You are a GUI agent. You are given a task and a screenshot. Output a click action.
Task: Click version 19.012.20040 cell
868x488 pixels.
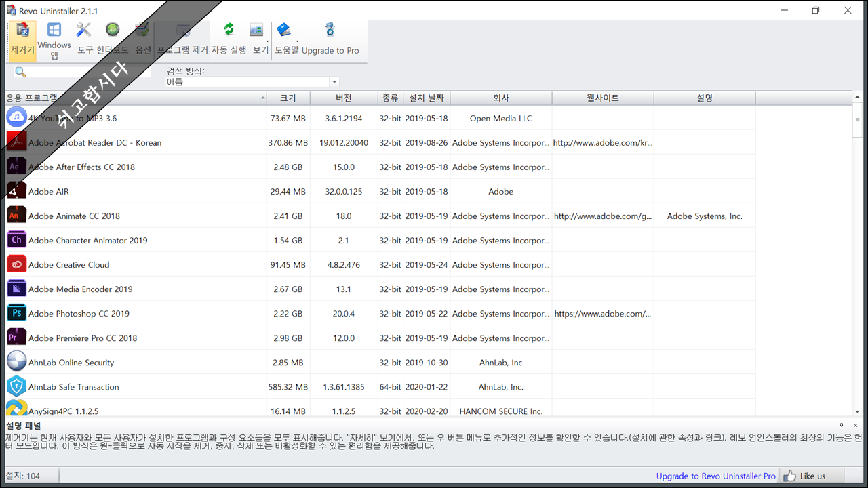click(x=344, y=143)
